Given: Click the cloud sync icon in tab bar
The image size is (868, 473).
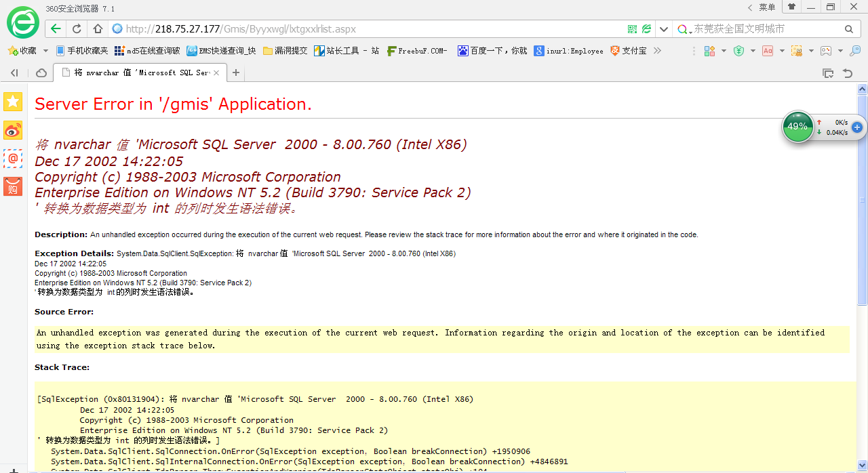Looking at the screenshot, I should 41,73.
